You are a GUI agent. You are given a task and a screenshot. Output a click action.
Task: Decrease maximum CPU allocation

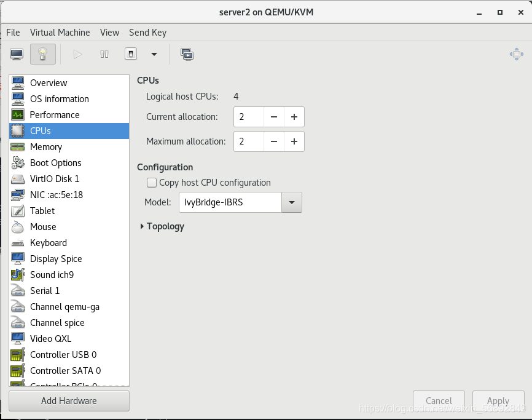coord(274,141)
